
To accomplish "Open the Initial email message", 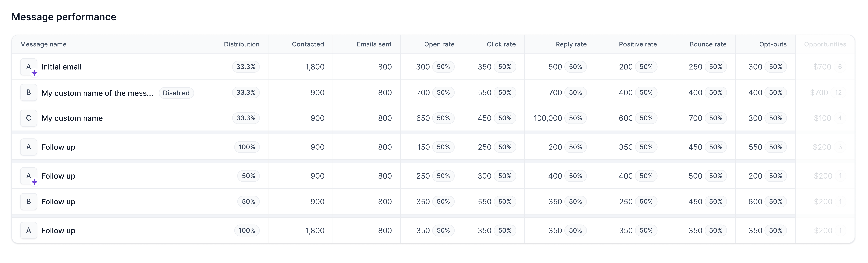I will coord(61,67).
